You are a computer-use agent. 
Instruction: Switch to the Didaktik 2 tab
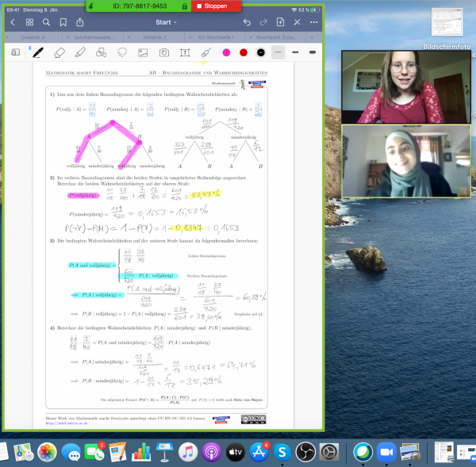[155, 37]
